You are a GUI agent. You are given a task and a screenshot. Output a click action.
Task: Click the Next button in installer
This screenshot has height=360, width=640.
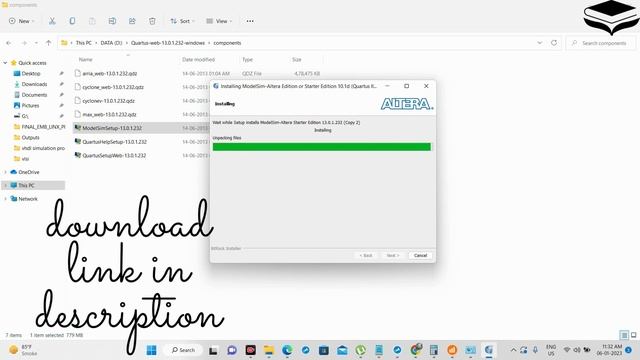(393, 256)
